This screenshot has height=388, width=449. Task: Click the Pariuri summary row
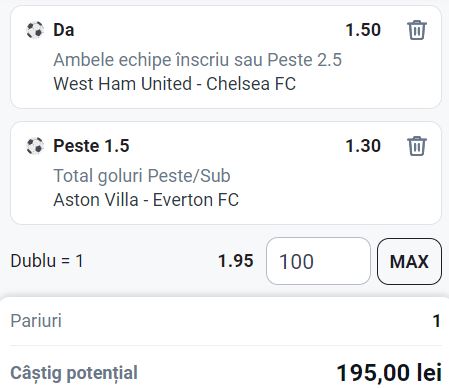click(225, 321)
